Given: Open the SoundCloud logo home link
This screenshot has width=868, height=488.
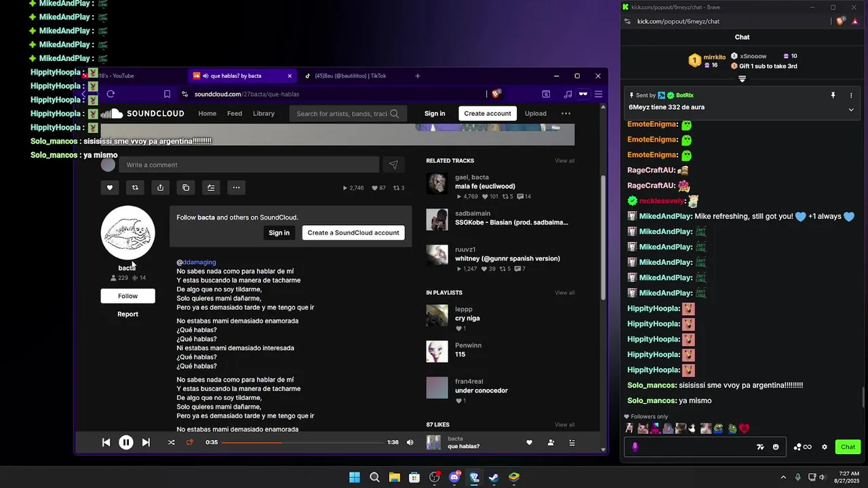Looking at the screenshot, I should coord(142,113).
